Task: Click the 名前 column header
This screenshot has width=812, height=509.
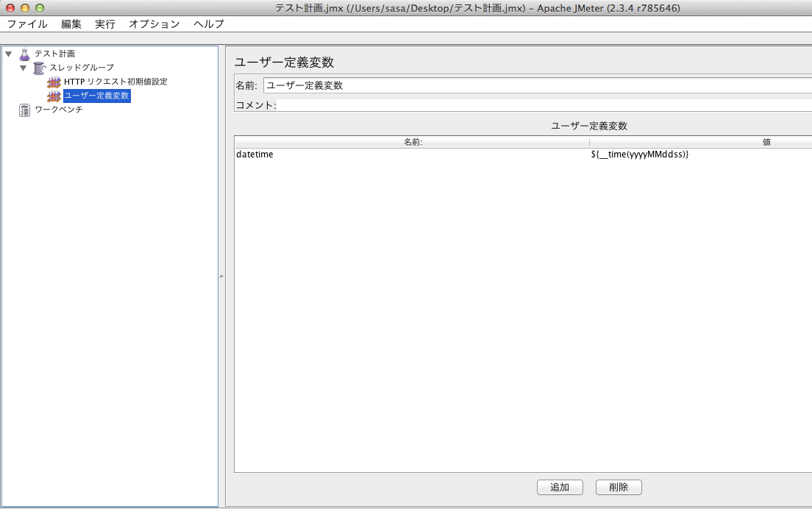Action: (412, 142)
